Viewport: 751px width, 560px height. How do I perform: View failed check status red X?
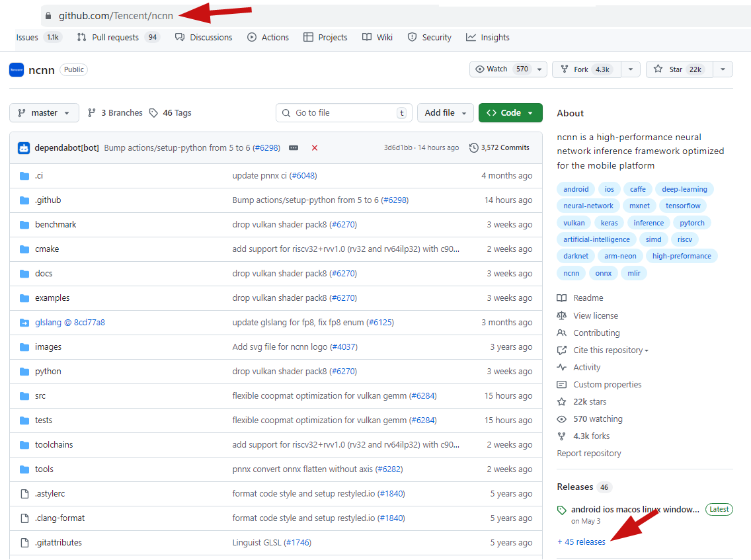[x=315, y=148]
